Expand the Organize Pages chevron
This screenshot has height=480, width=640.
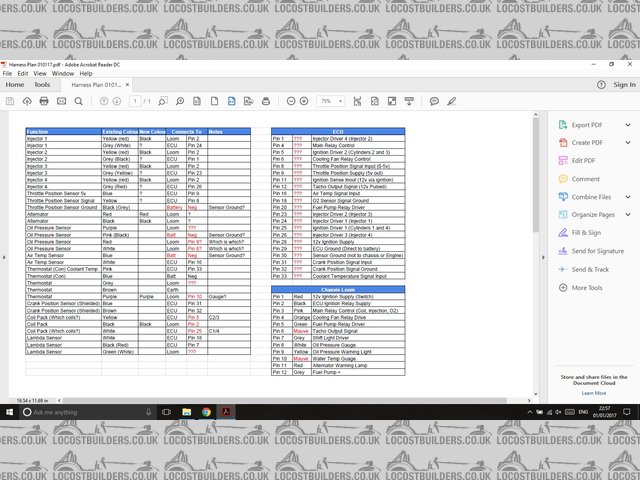click(628, 214)
